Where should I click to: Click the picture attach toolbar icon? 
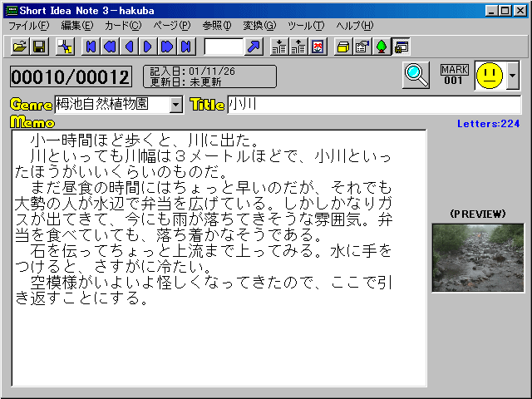click(x=318, y=47)
